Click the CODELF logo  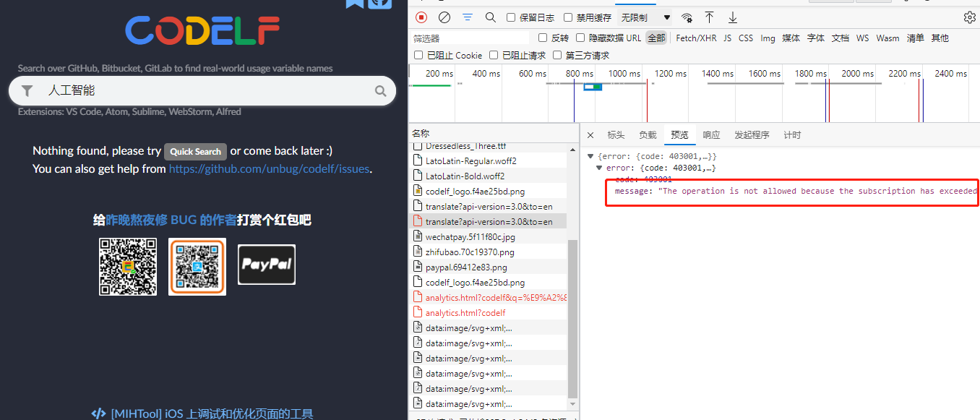point(202,30)
